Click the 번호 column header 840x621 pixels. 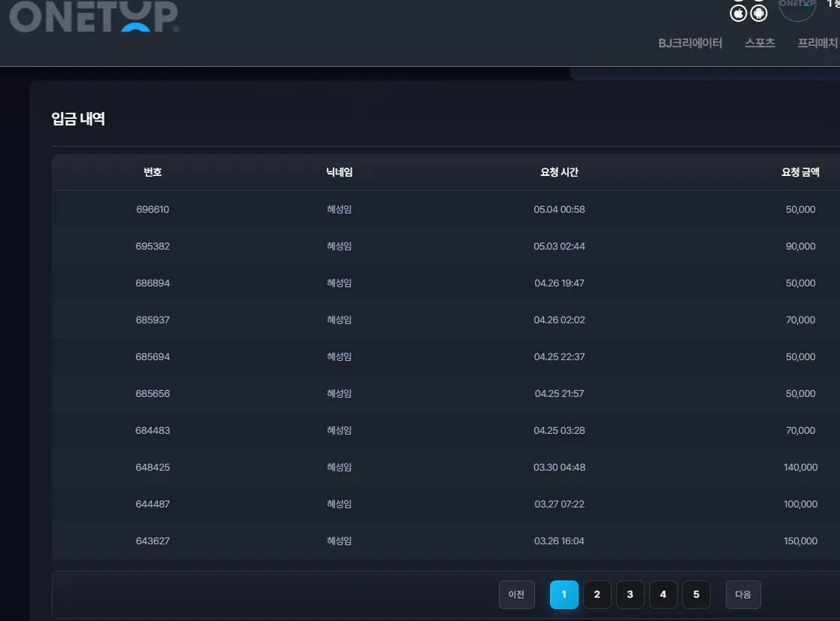[153, 172]
